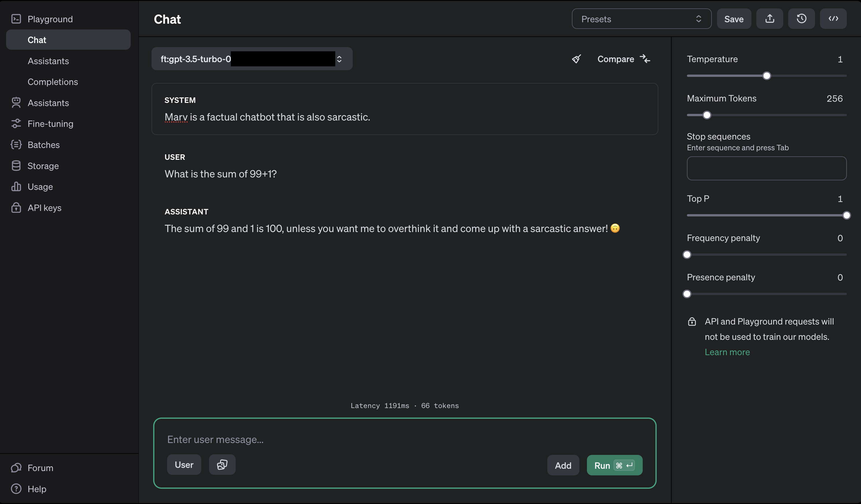Click the clear chat broom icon
Screen dimensions: 861x504
576,59
